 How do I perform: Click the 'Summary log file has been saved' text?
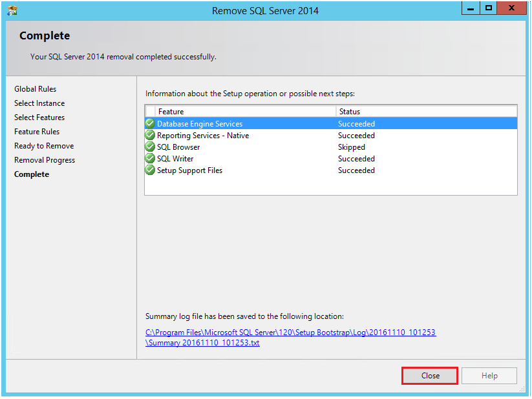[244, 316]
